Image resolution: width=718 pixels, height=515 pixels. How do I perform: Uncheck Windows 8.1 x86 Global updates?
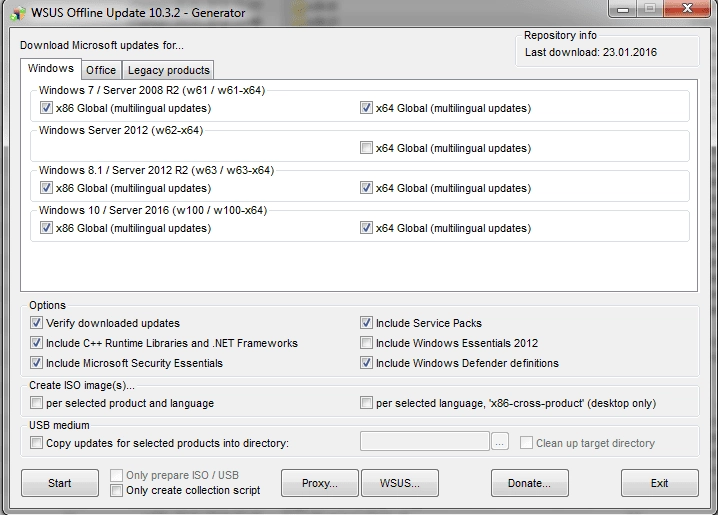point(46,188)
